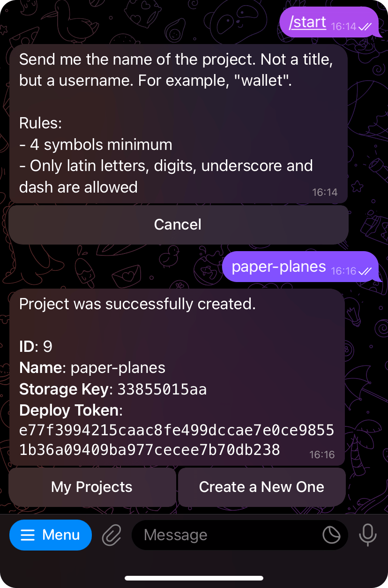Open the sticker panel icon in message field
Image resolution: width=388 pixels, height=588 pixels.
(x=331, y=535)
